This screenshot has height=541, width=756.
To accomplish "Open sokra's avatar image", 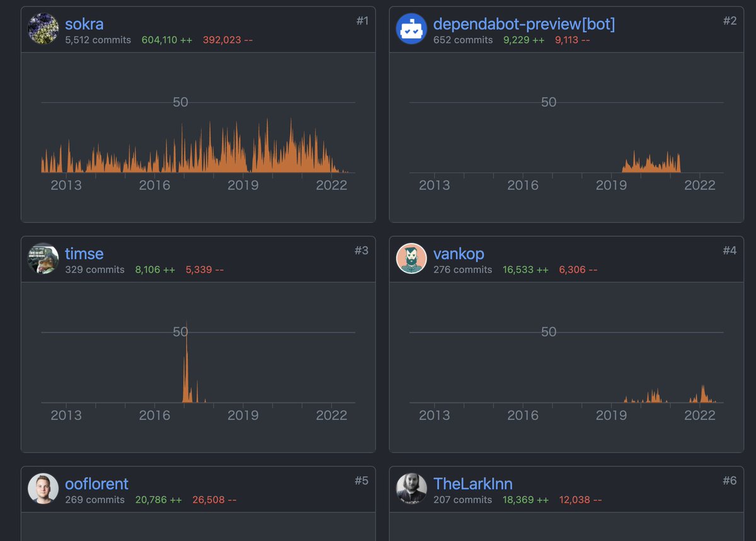I will (43, 29).
